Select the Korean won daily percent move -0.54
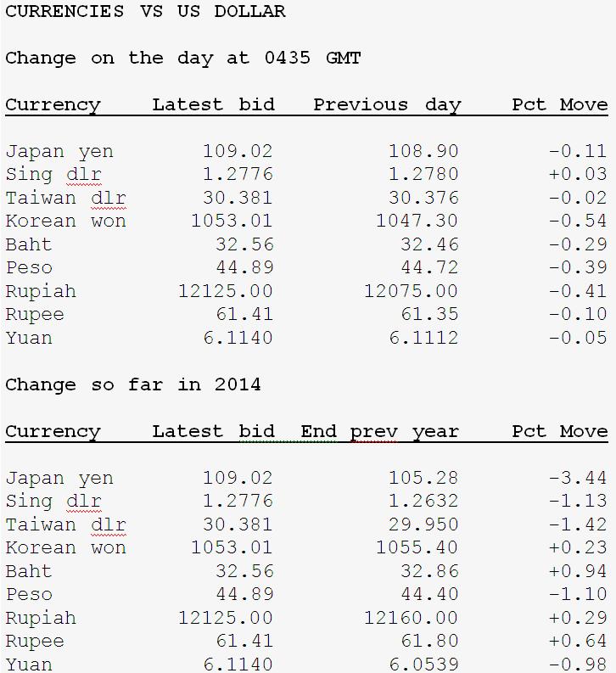The image size is (616, 673). pyautogui.click(x=577, y=222)
